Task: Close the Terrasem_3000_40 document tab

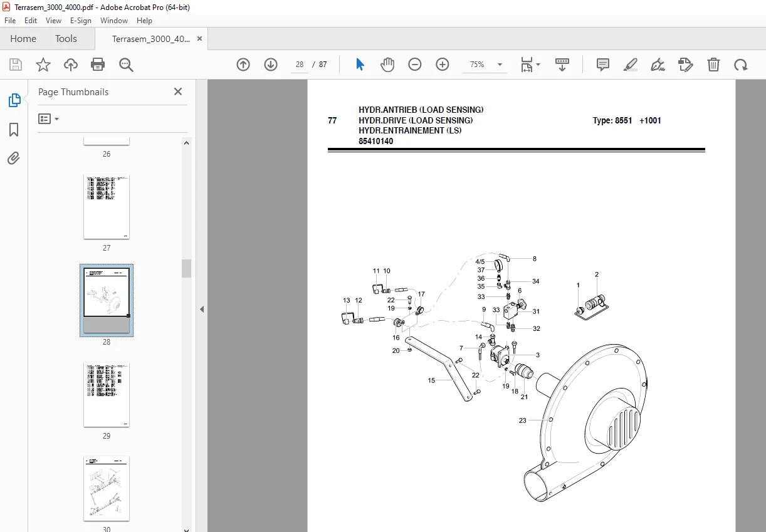Action: point(199,39)
